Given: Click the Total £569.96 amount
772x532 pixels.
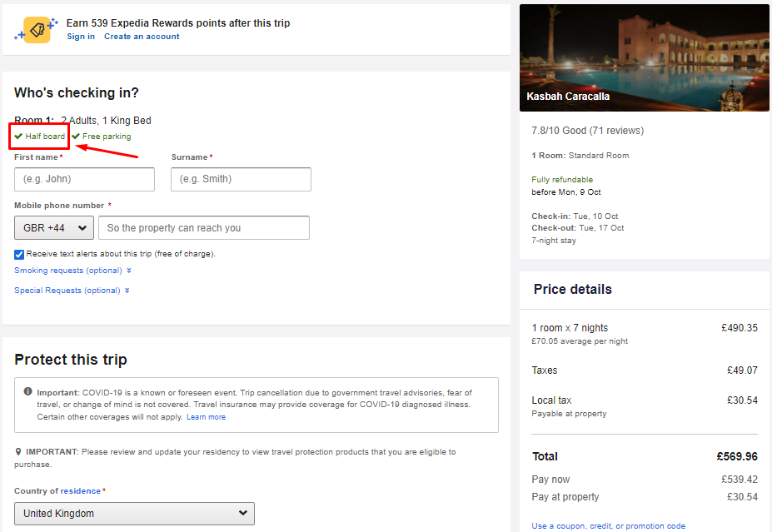Looking at the screenshot, I should click(737, 456).
